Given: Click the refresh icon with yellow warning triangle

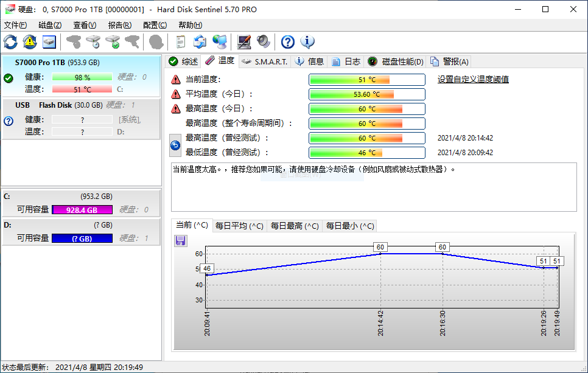Looking at the screenshot, I should tap(30, 41).
